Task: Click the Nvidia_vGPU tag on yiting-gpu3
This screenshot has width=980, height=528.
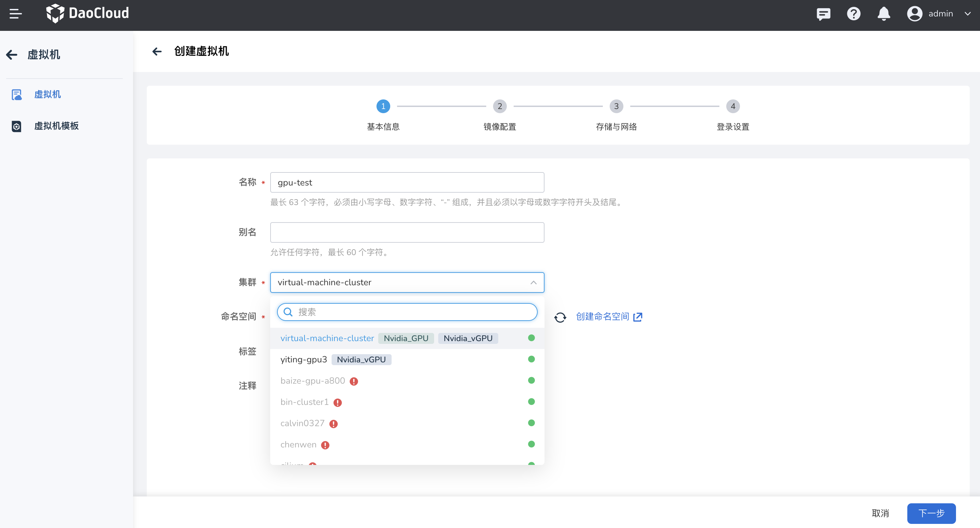Action: point(361,359)
